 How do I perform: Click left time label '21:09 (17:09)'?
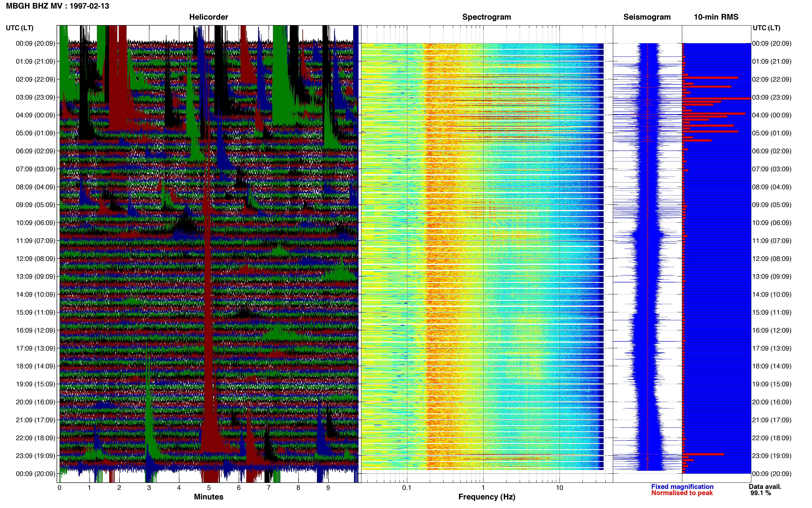(x=36, y=420)
